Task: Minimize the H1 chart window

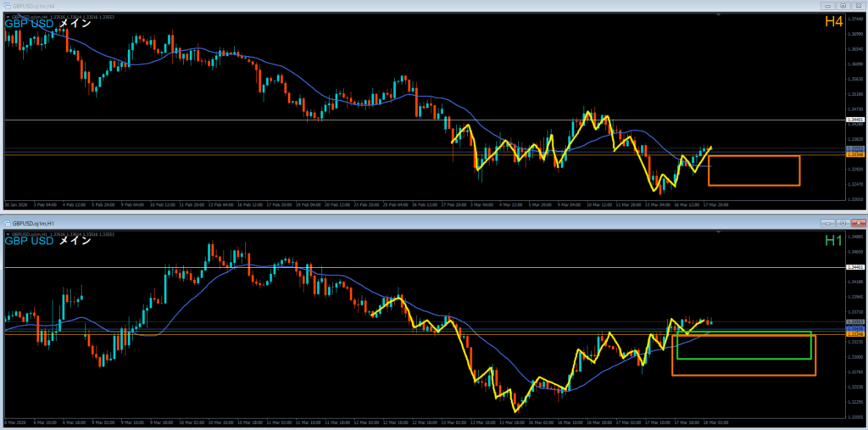Action: click(x=827, y=222)
